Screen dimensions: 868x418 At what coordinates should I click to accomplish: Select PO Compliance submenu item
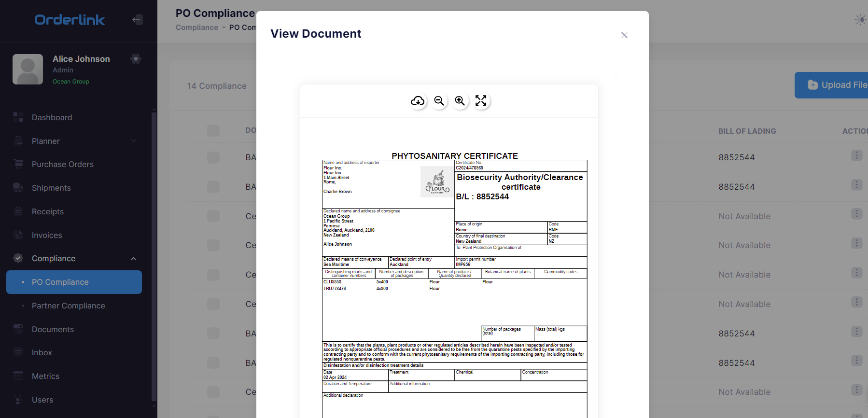coord(74,282)
